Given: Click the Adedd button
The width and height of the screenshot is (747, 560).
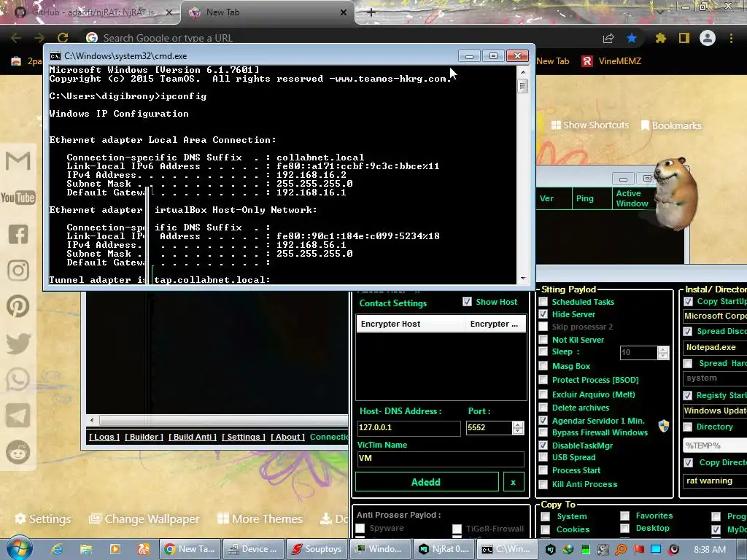Looking at the screenshot, I should (x=427, y=482).
